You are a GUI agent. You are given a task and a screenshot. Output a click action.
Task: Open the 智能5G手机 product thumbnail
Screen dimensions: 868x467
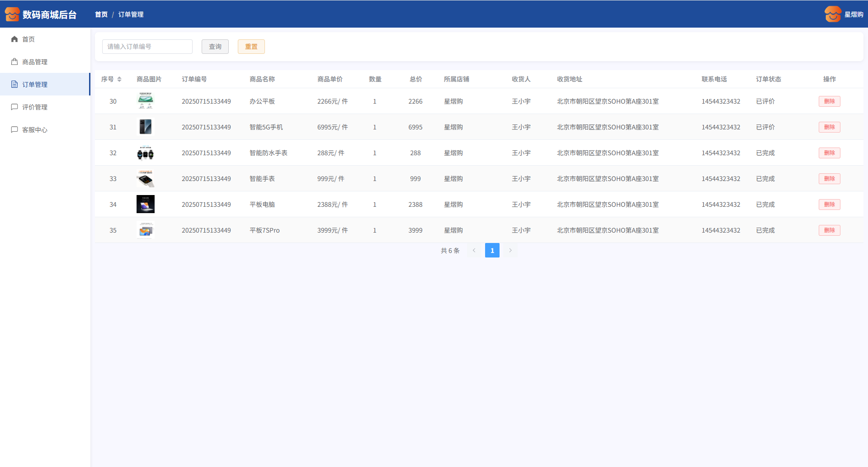pos(146,127)
